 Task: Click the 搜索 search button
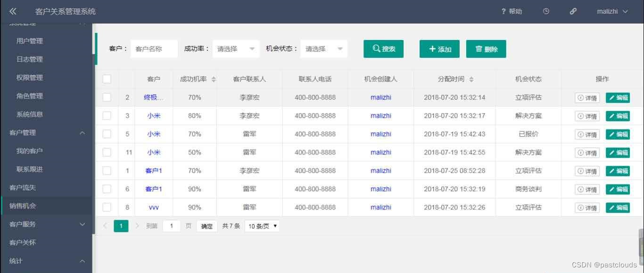383,49
